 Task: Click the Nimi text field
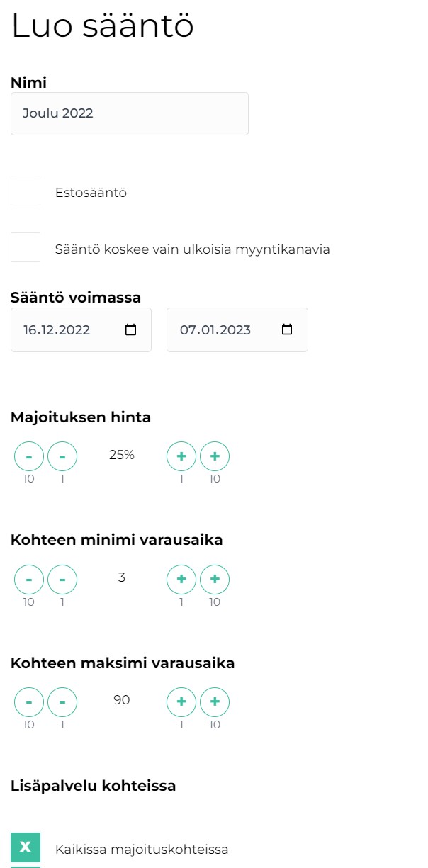[x=130, y=113]
